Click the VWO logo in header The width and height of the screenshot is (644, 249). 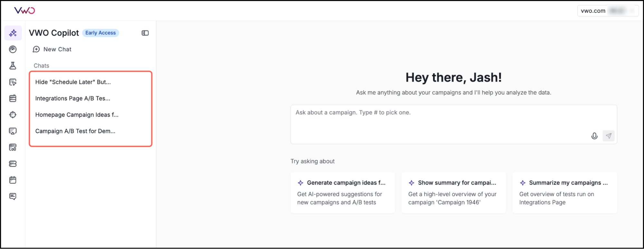24,11
